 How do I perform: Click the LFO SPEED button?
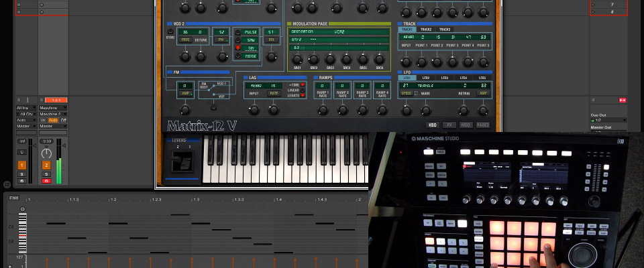click(x=407, y=93)
